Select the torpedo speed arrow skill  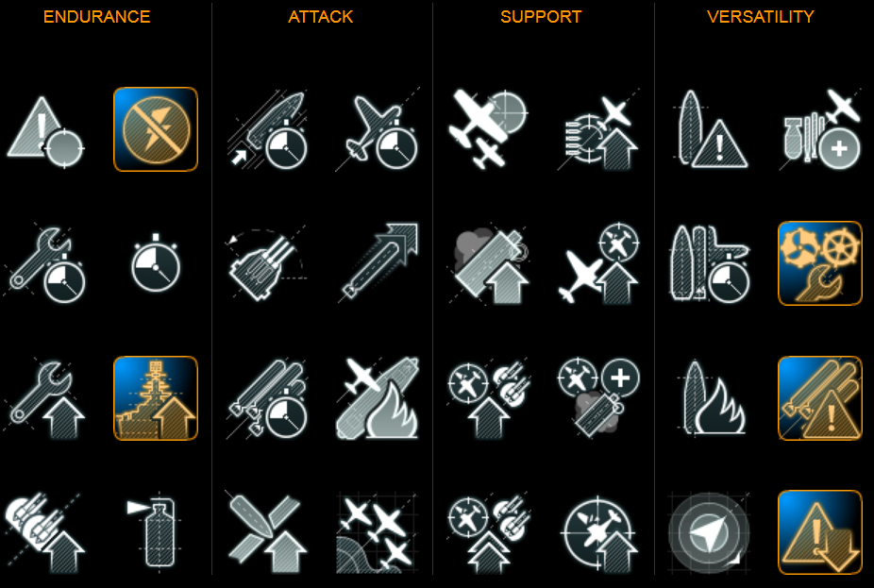pos(379,262)
